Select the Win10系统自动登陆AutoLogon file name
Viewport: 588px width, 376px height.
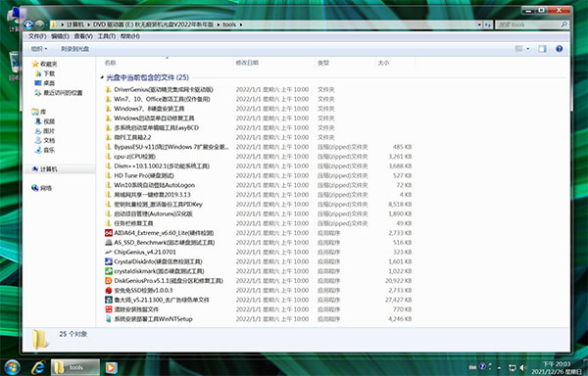coord(155,185)
